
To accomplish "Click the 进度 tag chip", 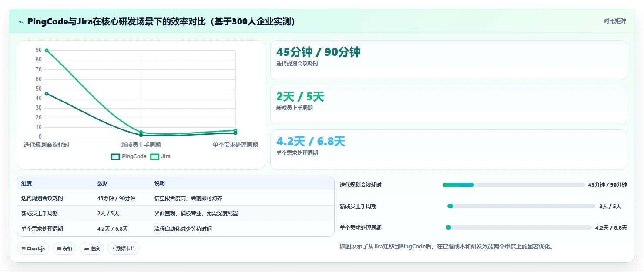I will click(92, 248).
